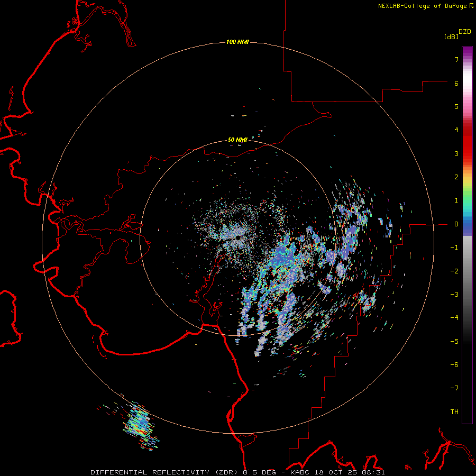
Task: Select the -3 tick label on legend
Action: (x=454, y=295)
